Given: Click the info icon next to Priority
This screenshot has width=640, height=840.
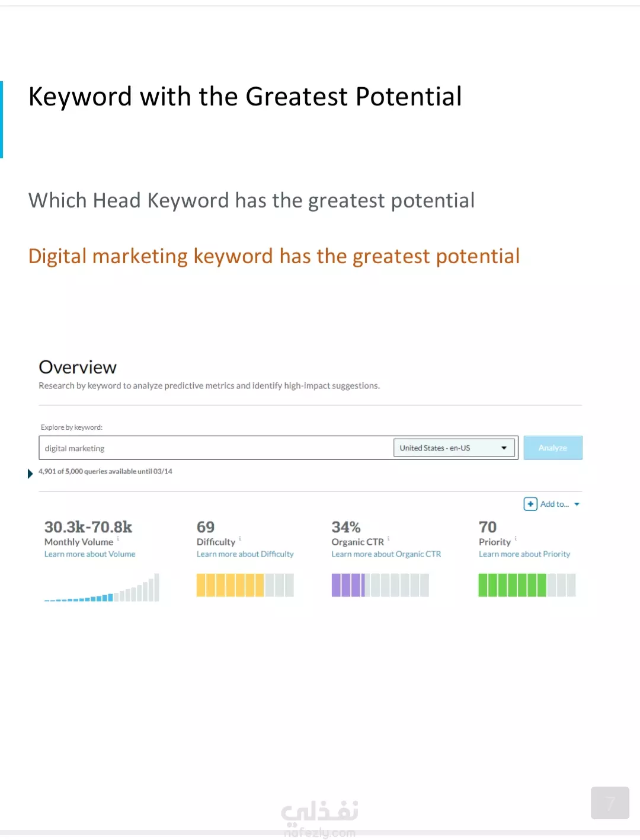Looking at the screenshot, I should [x=516, y=539].
